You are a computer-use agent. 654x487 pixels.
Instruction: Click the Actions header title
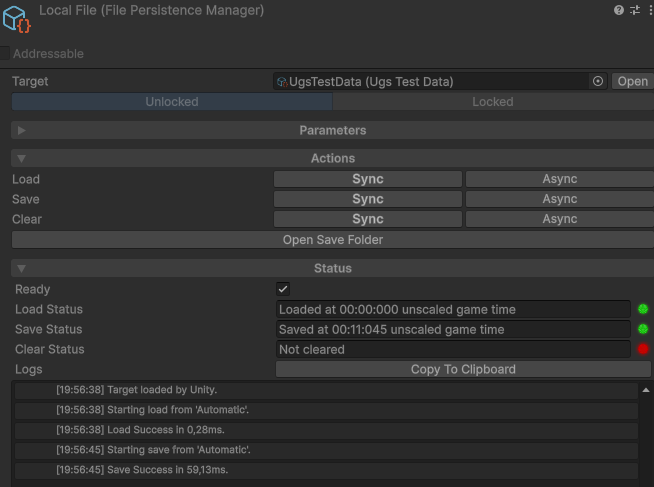pyautogui.click(x=333, y=158)
